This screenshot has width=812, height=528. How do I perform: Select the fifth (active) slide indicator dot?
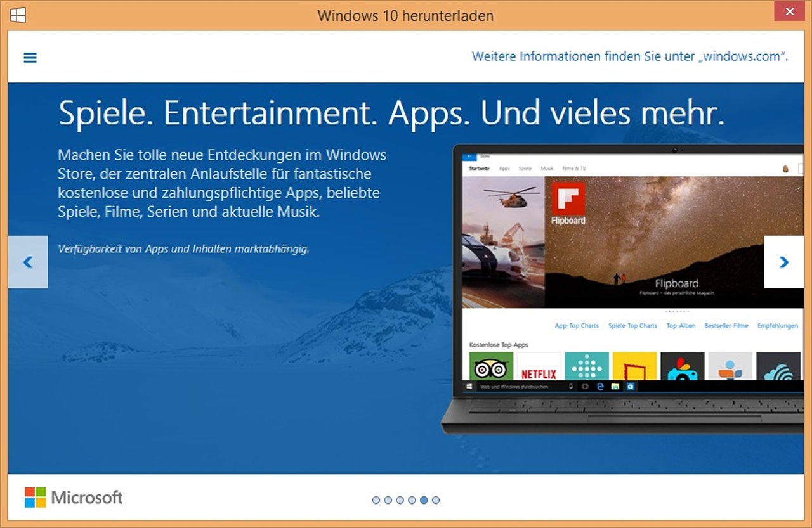[424, 500]
